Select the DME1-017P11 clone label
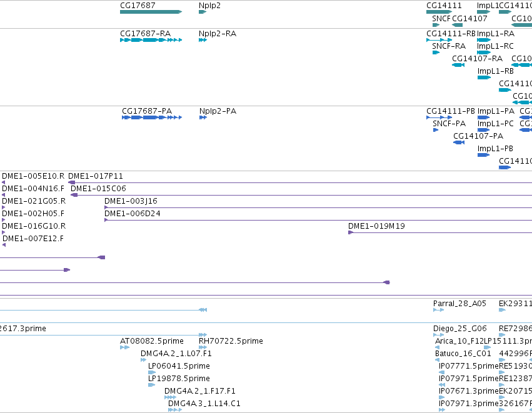The width and height of the screenshot is (532, 413). click(x=96, y=176)
